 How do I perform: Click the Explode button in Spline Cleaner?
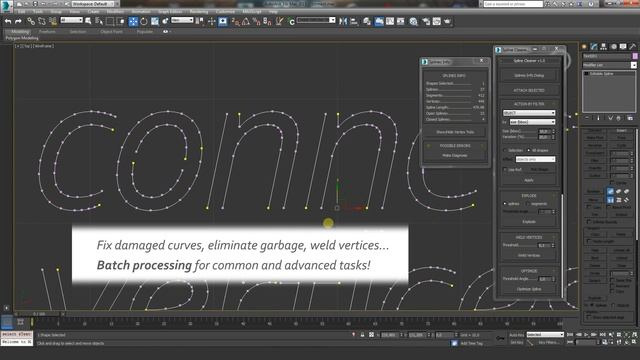[529, 222]
